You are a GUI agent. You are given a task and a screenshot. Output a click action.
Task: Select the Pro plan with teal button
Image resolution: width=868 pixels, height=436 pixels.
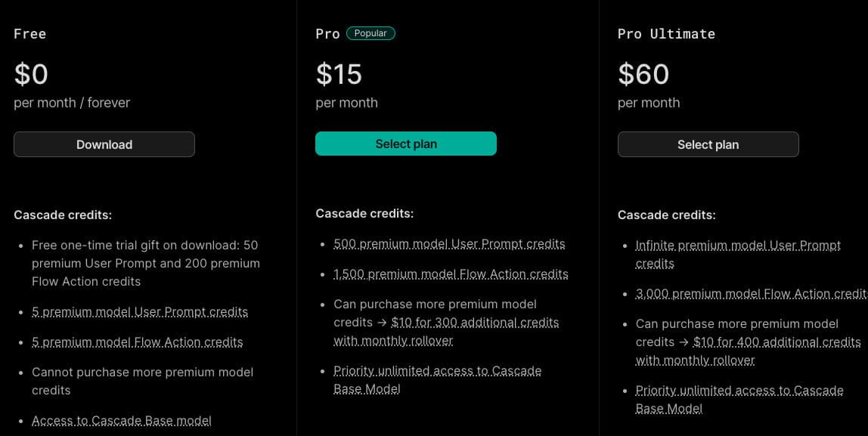pyautogui.click(x=406, y=144)
